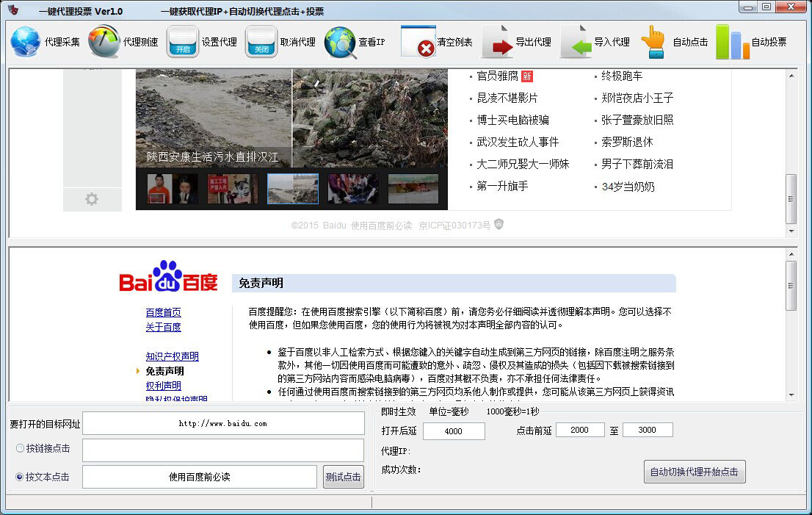Select the 按链接点击 radio button
Screen dimensions: 812x515
pos(20,448)
